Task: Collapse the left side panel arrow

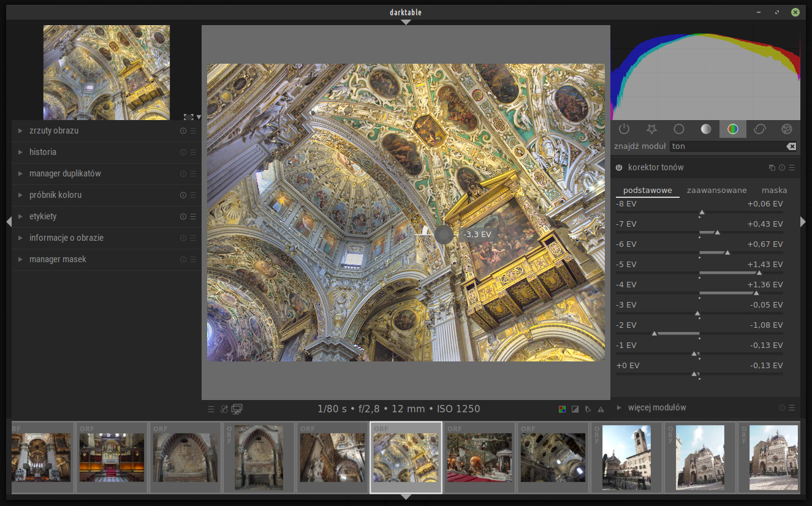Action: tap(9, 222)
